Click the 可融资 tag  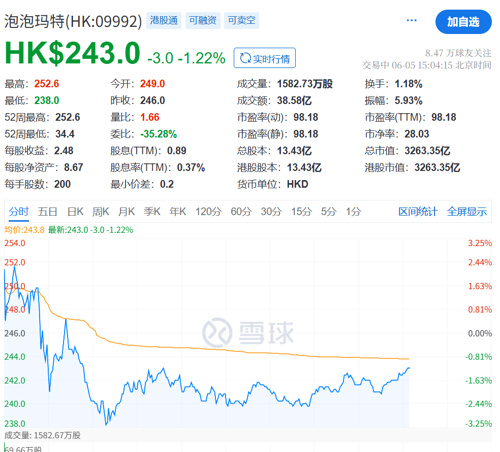coord(203,21)
